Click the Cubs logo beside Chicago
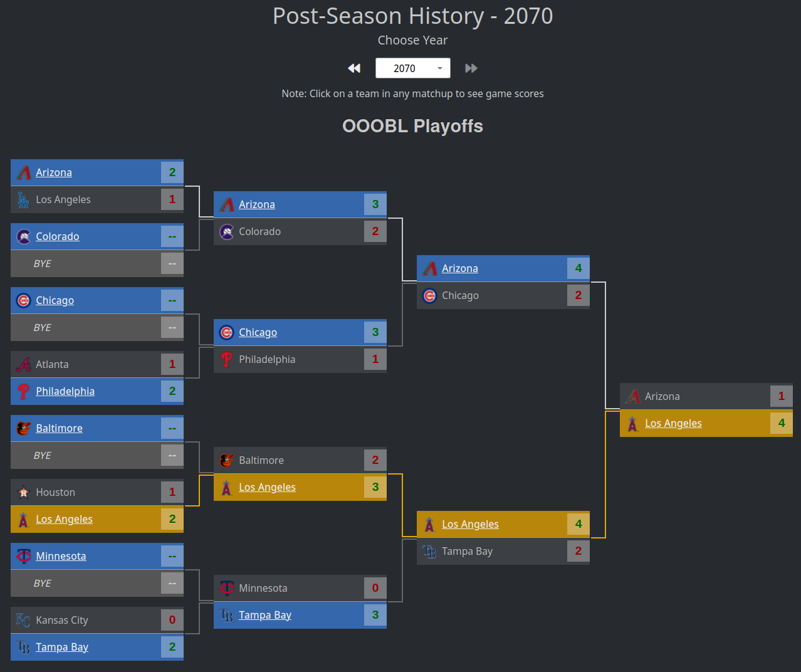The image size is (801, 672). [23, 300]
